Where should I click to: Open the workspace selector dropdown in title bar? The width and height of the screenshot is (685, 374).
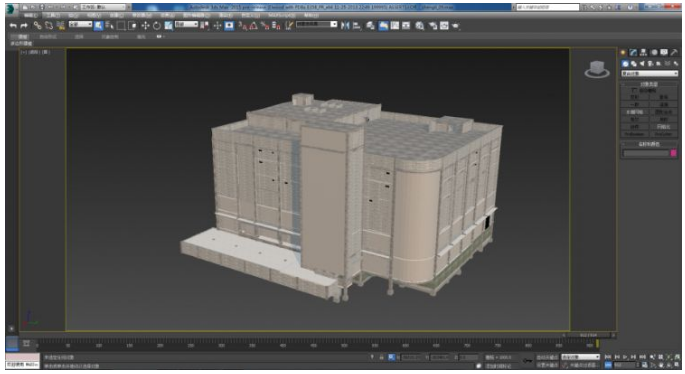(x=103, y=7)
